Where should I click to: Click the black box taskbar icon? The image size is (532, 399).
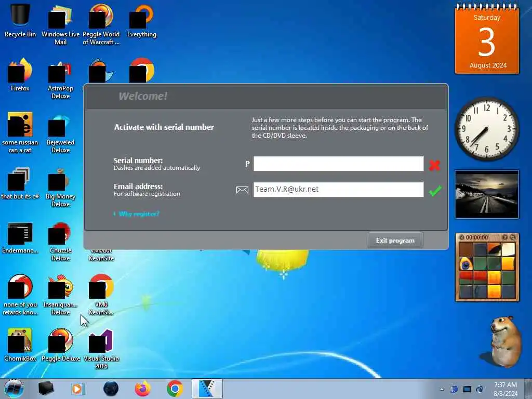point(46,389)
